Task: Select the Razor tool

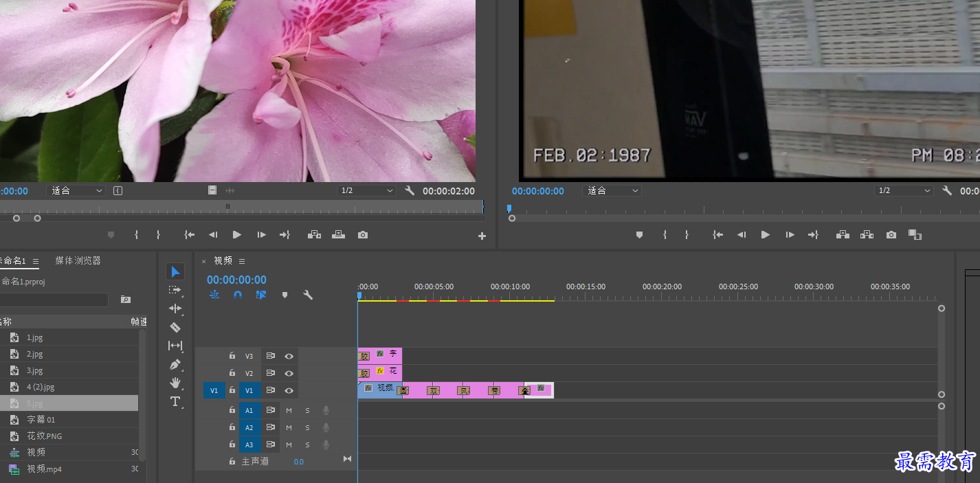Action: [175, 327]
